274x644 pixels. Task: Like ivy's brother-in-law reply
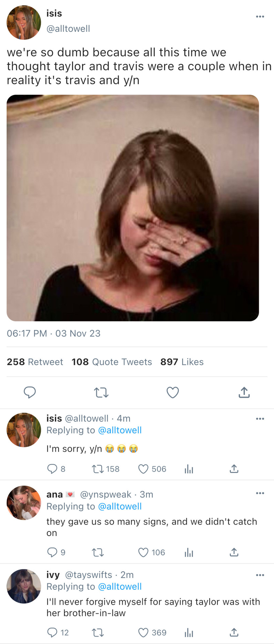click(143, 633)
